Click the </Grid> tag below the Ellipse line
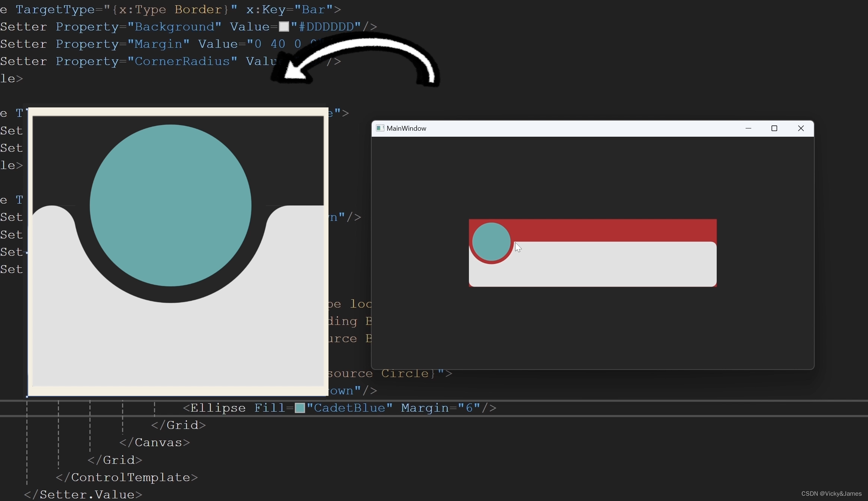 [x=178, y=425]
